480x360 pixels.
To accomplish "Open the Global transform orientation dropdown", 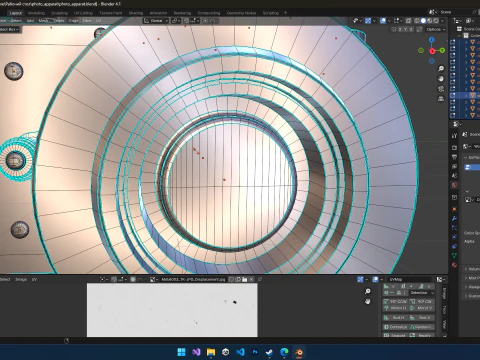I will click(156, 21).
